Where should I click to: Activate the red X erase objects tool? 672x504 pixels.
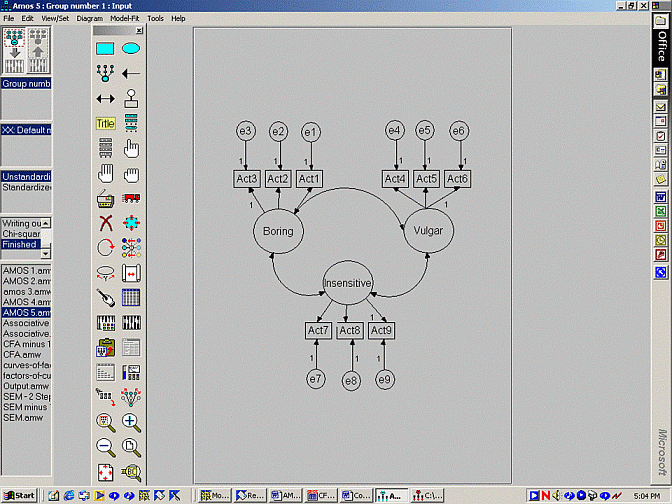(106, 222)
